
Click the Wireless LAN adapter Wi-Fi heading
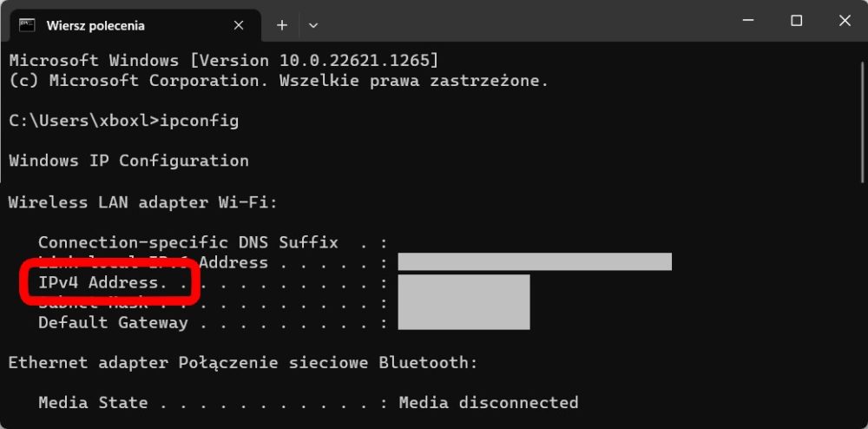tap(143, 202)
